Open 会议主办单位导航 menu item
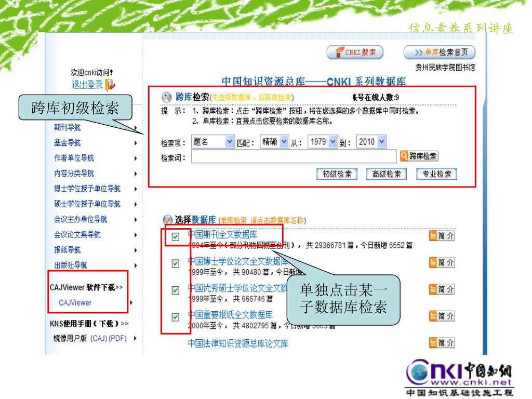This screenshot has height=399, width=532. click(x=81, y=219)
